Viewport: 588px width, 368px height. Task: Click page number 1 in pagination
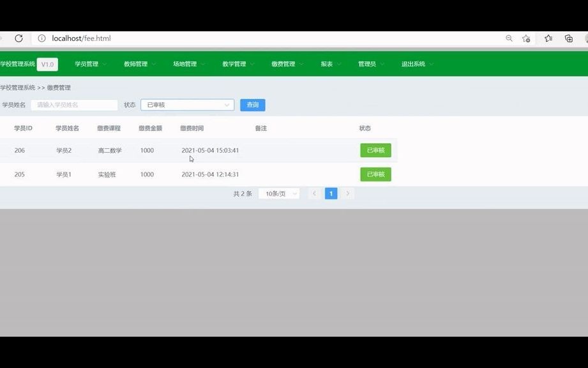tap(331, 193)
